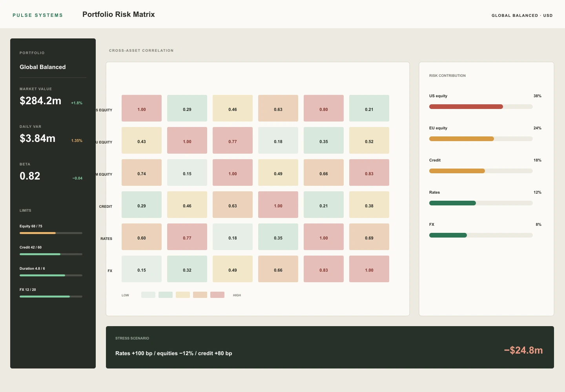Click the 1.00 cell in Credit row
565x392 pixels.
(x=278, y=205)
